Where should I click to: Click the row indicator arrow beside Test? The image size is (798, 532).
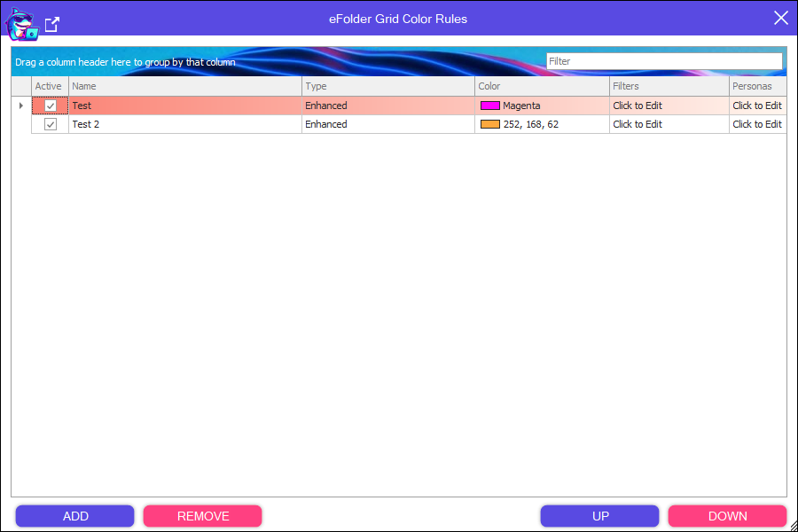point(21,106)
